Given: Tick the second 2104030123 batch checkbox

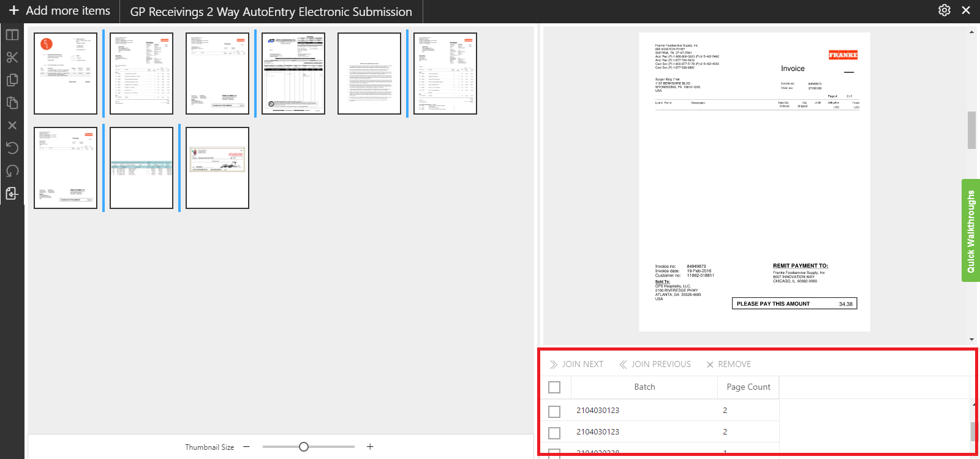Looking at the screenshot, I should click(554, 433).
